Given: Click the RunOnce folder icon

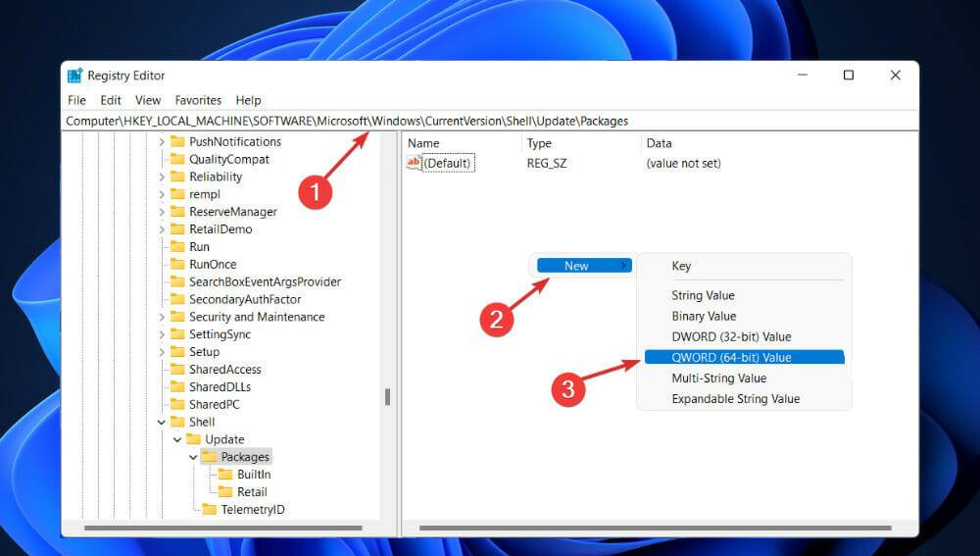Looking at the screenshot, I should click(x=177, y=265).
